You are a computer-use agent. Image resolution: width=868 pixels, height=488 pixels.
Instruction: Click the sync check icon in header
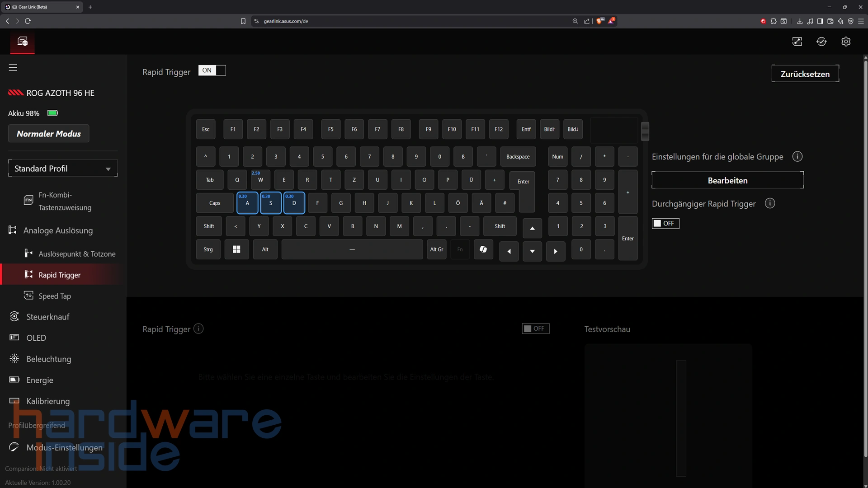tap(821, 42)
